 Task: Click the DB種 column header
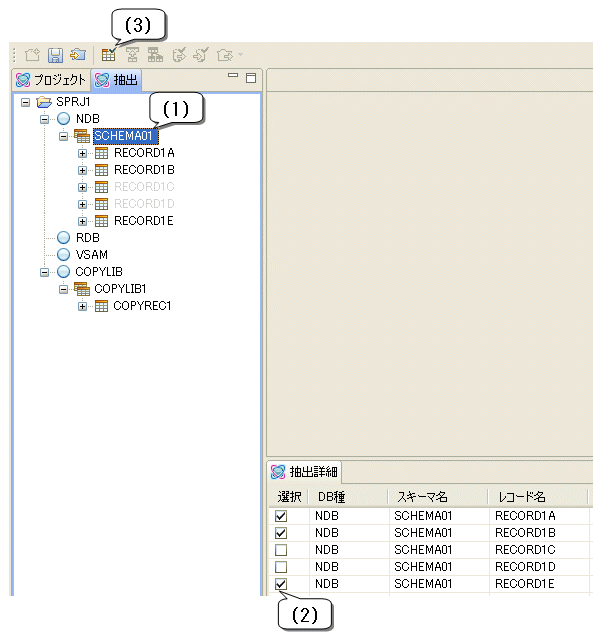[x=348, y=497]
